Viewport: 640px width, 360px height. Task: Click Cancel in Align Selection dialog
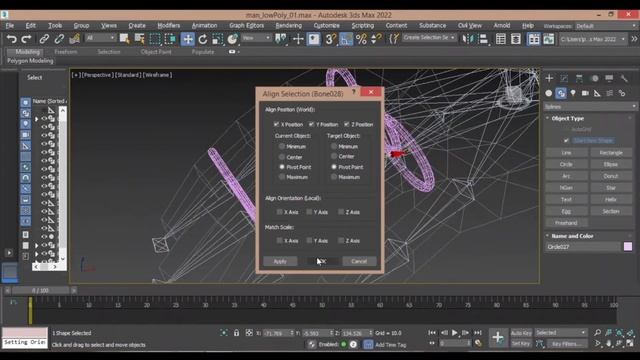click(359, 261)
